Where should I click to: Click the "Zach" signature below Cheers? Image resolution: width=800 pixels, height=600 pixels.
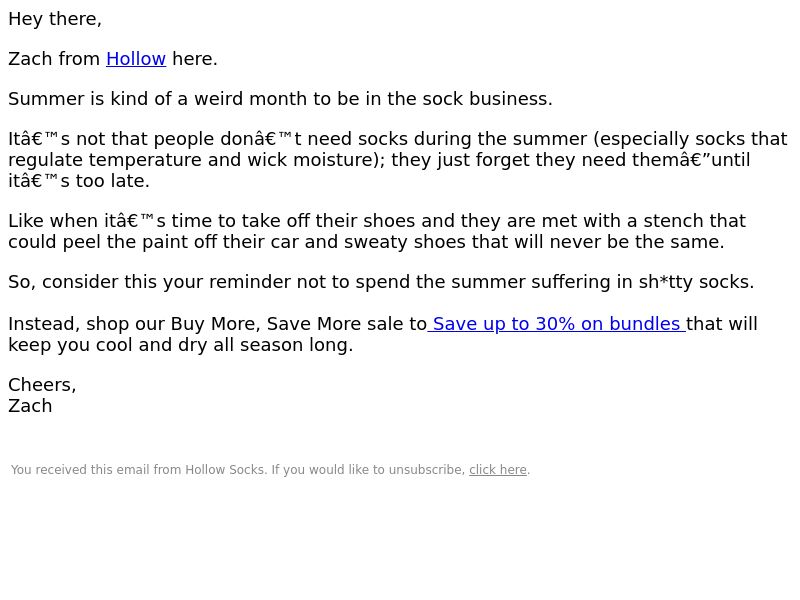point(30,406)
